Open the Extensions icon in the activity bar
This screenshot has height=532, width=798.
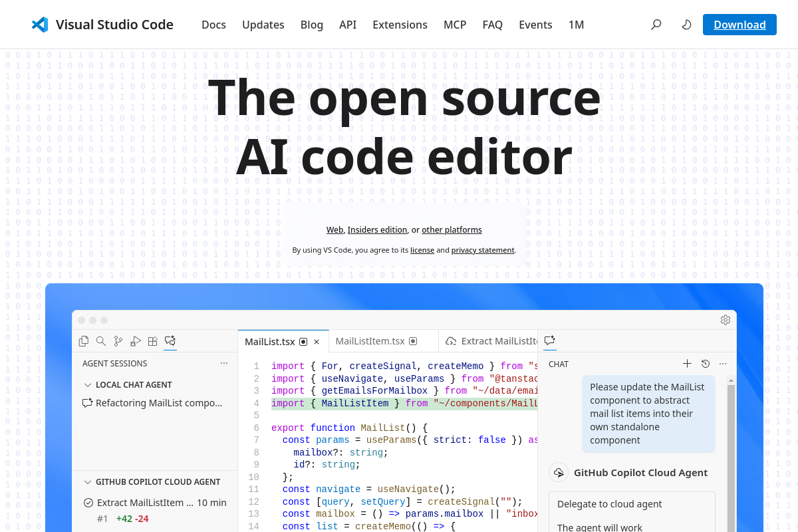(152, 340)
